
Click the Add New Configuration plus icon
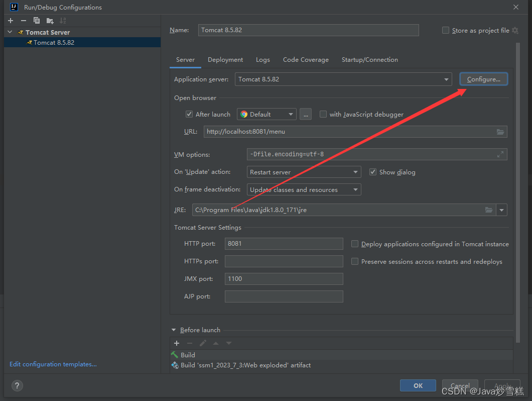[x=11, y=21]
